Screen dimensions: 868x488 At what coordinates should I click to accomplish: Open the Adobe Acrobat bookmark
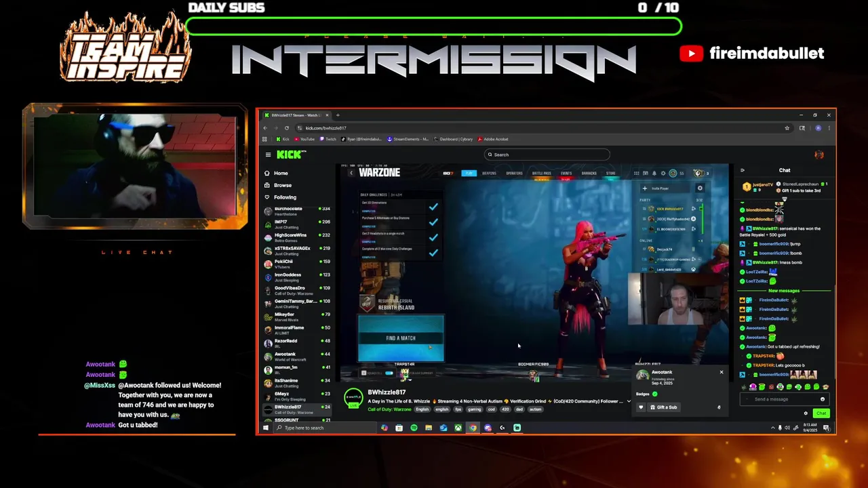click(493, 139)
